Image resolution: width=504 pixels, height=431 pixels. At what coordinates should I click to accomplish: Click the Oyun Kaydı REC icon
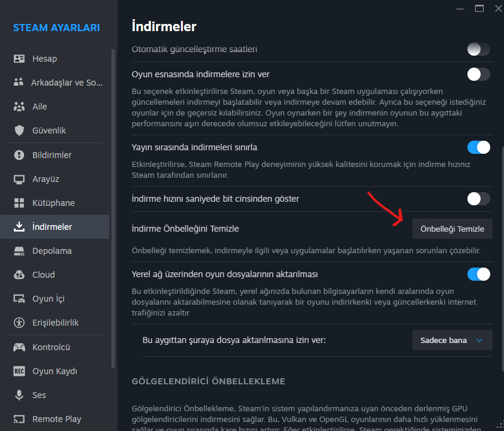19,371
